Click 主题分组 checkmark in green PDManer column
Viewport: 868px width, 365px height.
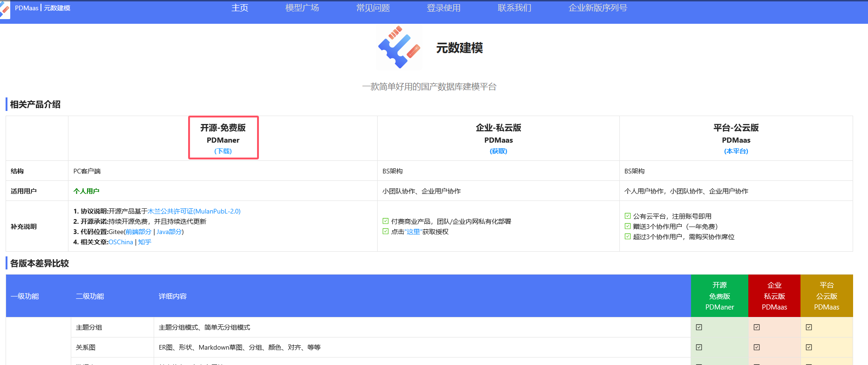699,327
